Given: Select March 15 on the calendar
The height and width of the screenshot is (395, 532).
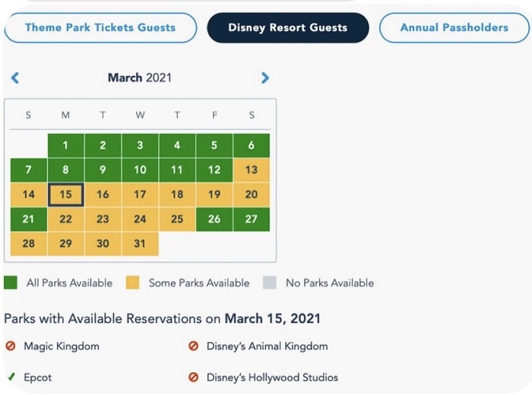Looking at the screenshot, I should pos(65,194).
